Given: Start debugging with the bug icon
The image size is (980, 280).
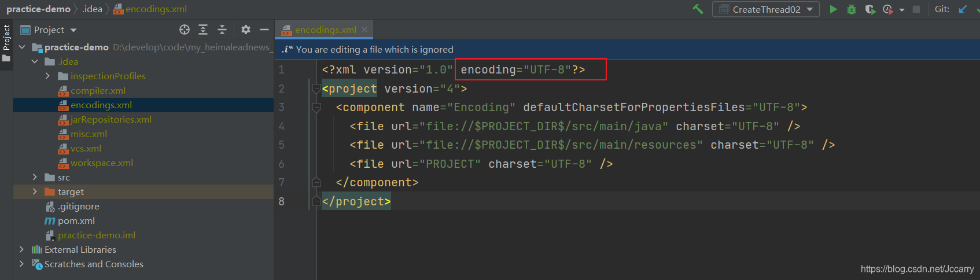Looking at the screenshot, I should pyautogui.click(x=852, y=9).
